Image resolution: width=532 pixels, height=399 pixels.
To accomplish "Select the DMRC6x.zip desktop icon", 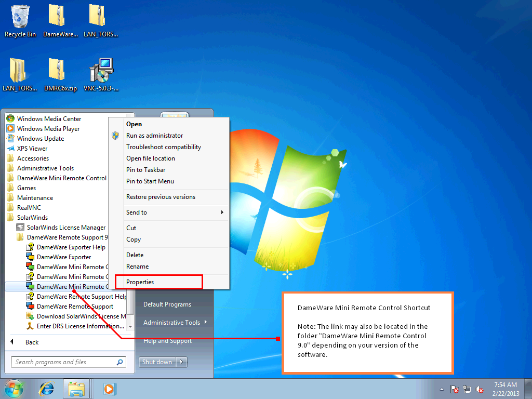I will click(x=60, y=75).
